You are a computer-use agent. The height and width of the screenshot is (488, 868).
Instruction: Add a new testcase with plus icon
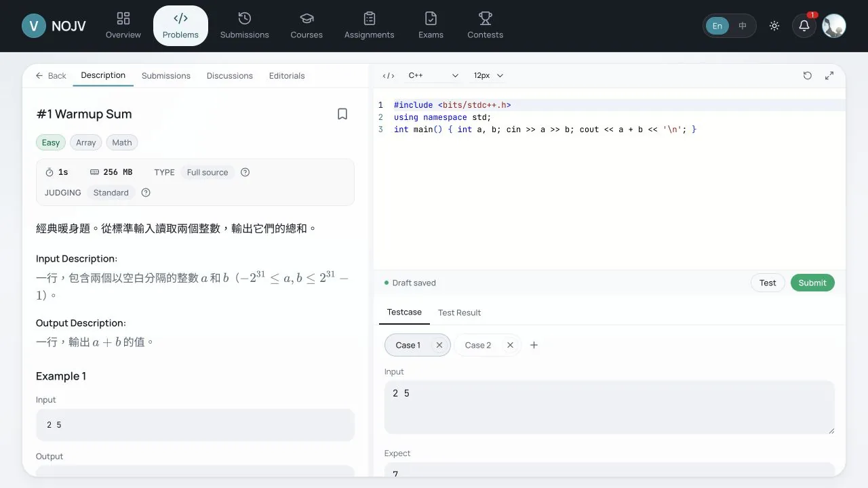point(534,345)
